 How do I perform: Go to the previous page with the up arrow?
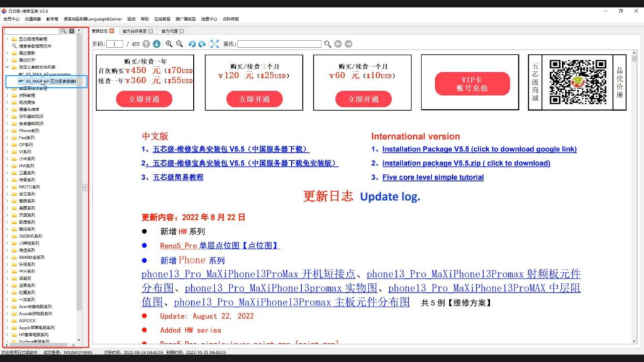(146, 44)
